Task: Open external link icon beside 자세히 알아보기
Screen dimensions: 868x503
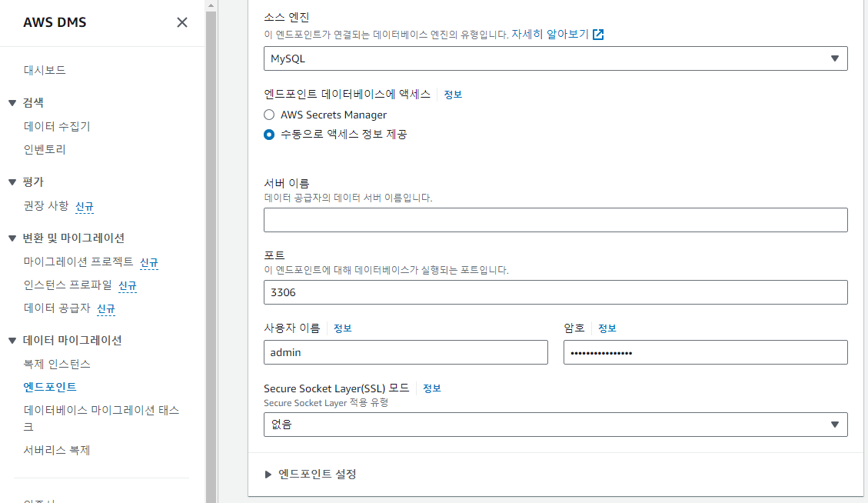Action: [598, 35]
